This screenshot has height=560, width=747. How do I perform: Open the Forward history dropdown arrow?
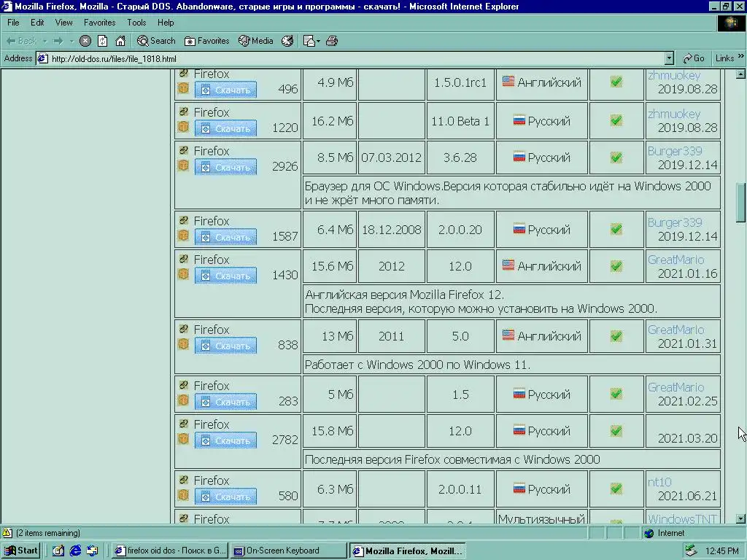pos(71,41)
